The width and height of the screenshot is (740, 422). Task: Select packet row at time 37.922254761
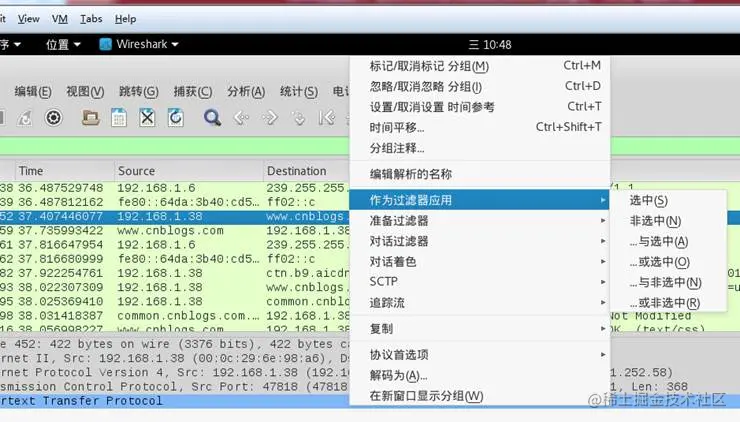coord(175,273)
